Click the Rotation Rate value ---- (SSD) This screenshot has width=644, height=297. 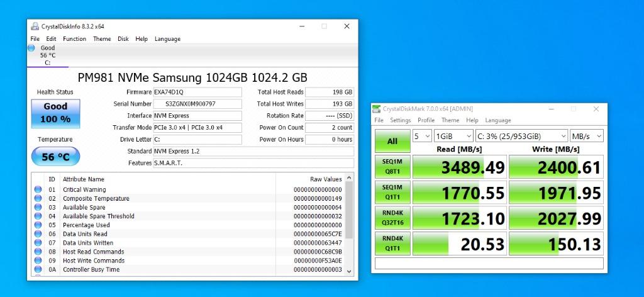[x=330, y=116]
